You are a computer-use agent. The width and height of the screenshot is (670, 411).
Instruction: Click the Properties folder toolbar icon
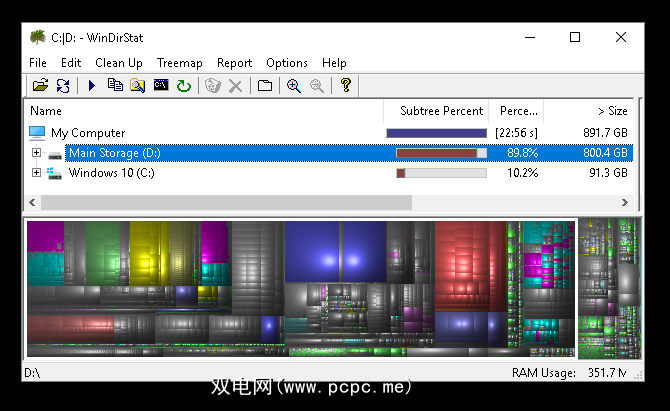tap(265, 85)
